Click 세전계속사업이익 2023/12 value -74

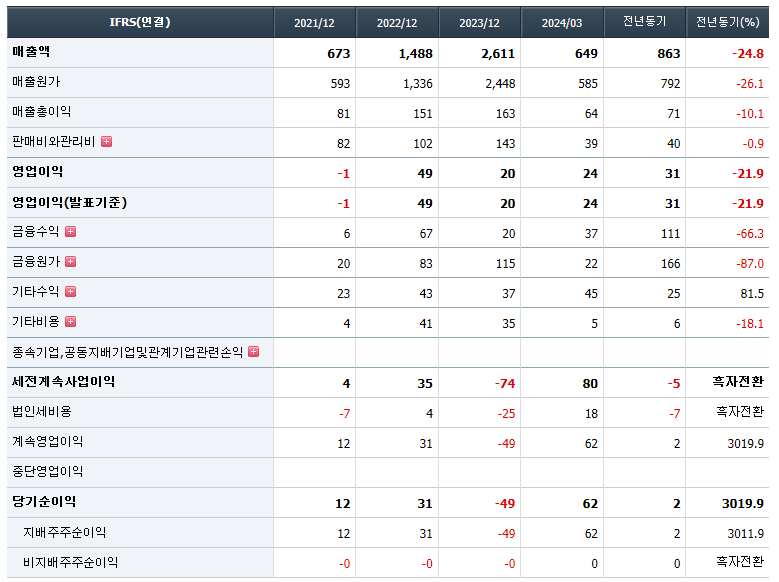click(x=505, y=384)
